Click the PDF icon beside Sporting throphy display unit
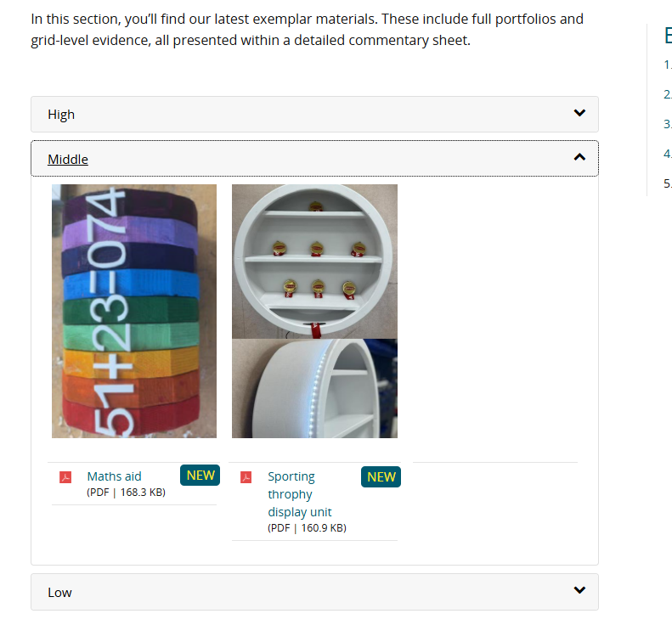This screenshot has height=642, width=672. click(x=246, y=477)
